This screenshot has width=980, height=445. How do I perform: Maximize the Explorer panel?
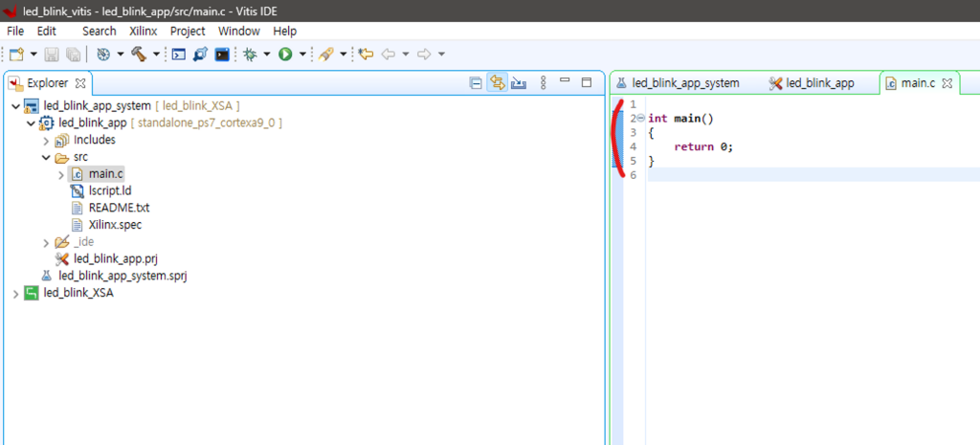(587, 82)
